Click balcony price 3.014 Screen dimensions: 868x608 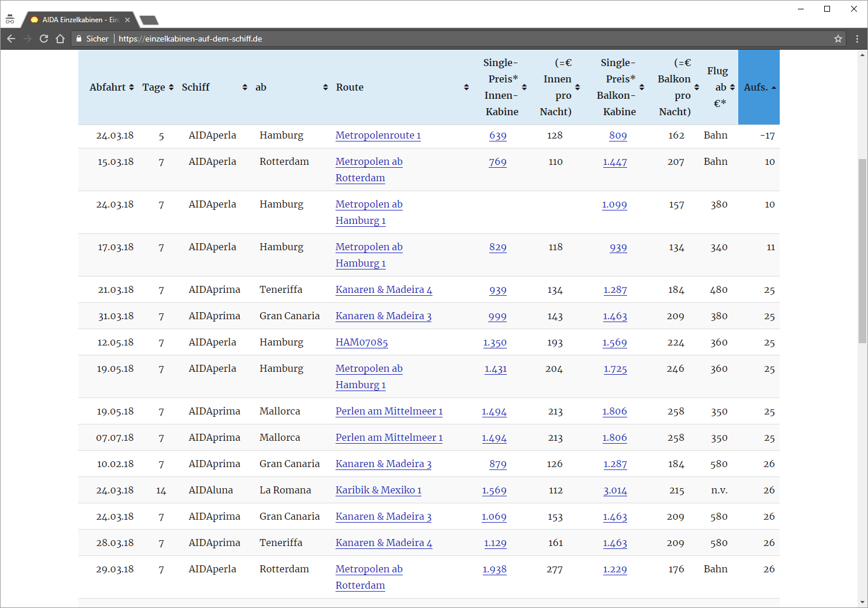[615, 490]
